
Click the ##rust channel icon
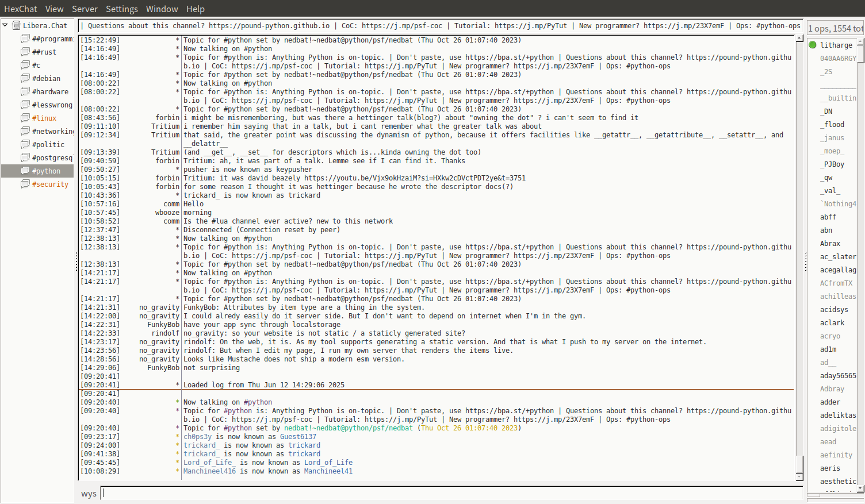25,52
